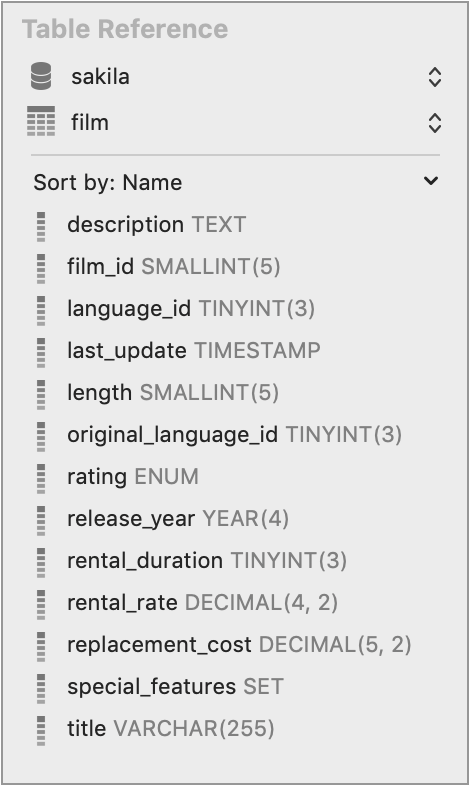Click the Table Reference panel heading
This screenshot has width=470, height=786.
pos(125,29)
